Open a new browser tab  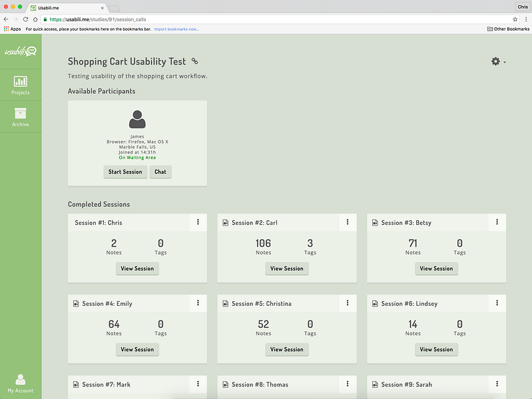[x=115, y=8]
